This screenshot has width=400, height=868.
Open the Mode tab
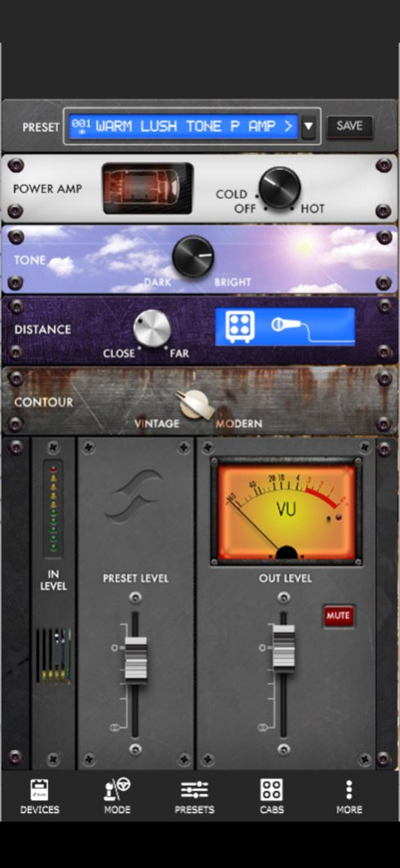(118, 796)
